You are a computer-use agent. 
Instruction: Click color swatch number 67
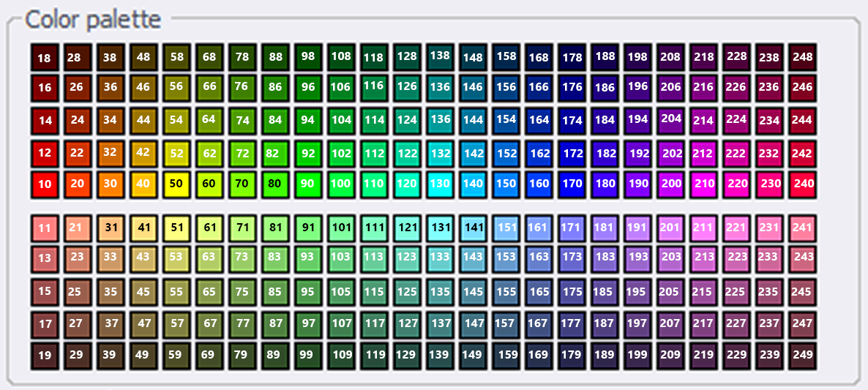click(209, 325)
